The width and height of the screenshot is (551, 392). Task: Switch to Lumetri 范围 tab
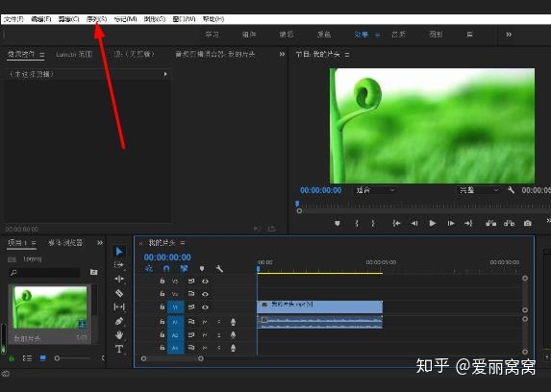click(74, 55)
